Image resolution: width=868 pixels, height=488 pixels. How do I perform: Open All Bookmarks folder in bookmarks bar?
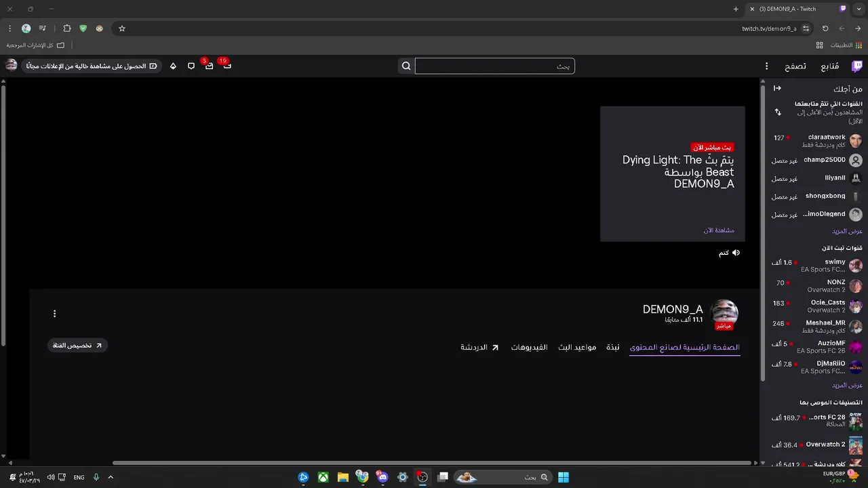tap(35, 45)
